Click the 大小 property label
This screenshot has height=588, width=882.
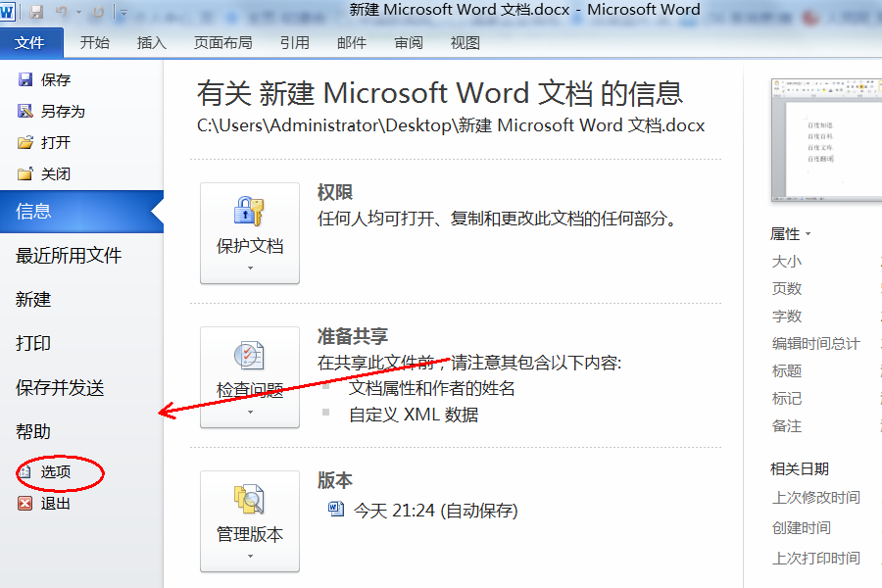(786, 261)
